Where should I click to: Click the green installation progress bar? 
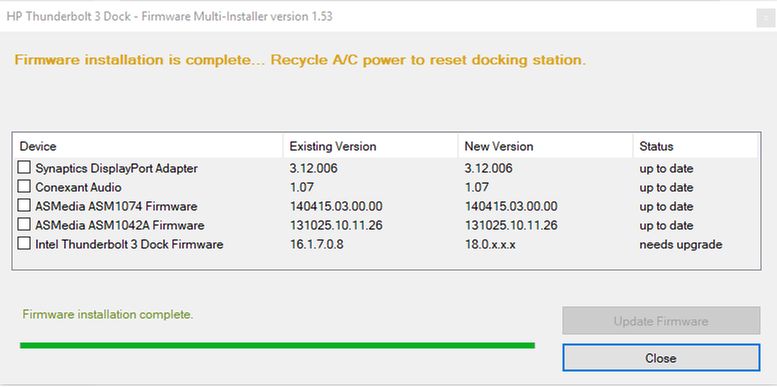pyautogui.click(x=277, y=345)
